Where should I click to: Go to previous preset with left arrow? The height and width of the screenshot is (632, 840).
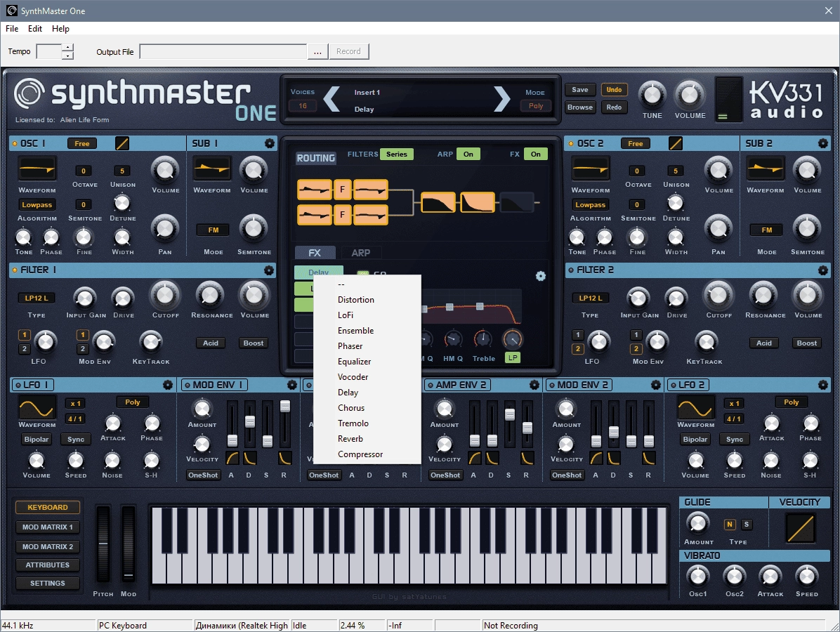332,98
